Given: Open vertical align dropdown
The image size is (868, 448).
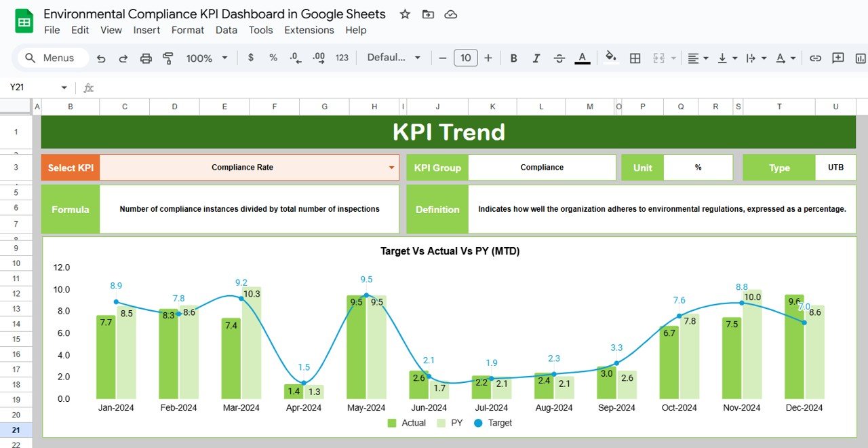Looking at the screenshot, I should [727, 58].
